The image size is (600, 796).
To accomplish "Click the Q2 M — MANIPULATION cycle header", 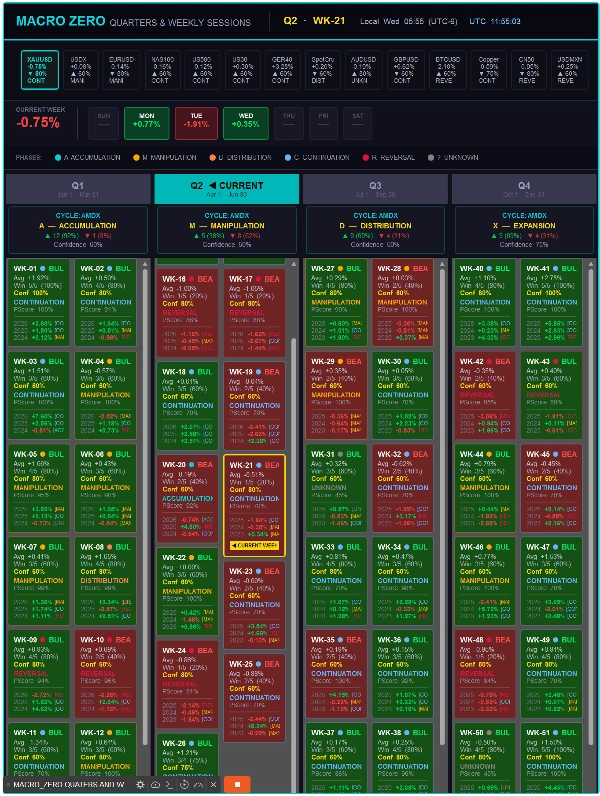I will (226, 230).
